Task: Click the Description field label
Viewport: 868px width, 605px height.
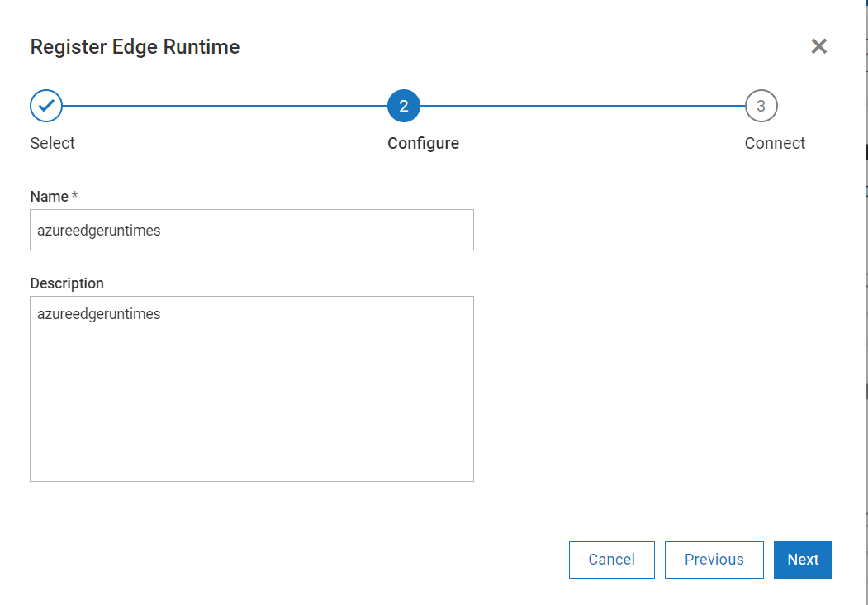Action: tap(67, 283)
